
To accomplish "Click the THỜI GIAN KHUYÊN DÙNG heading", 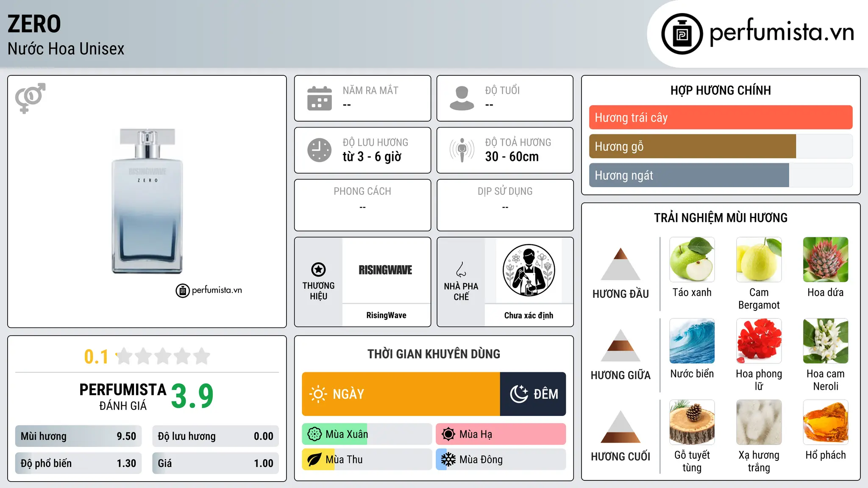I will tap(434, 354).
